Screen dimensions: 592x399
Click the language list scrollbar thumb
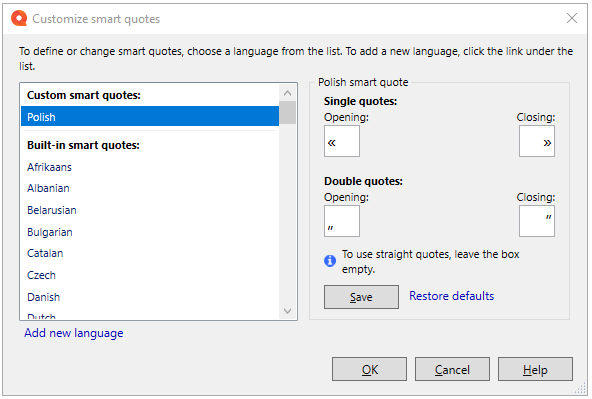coord(287,112)
